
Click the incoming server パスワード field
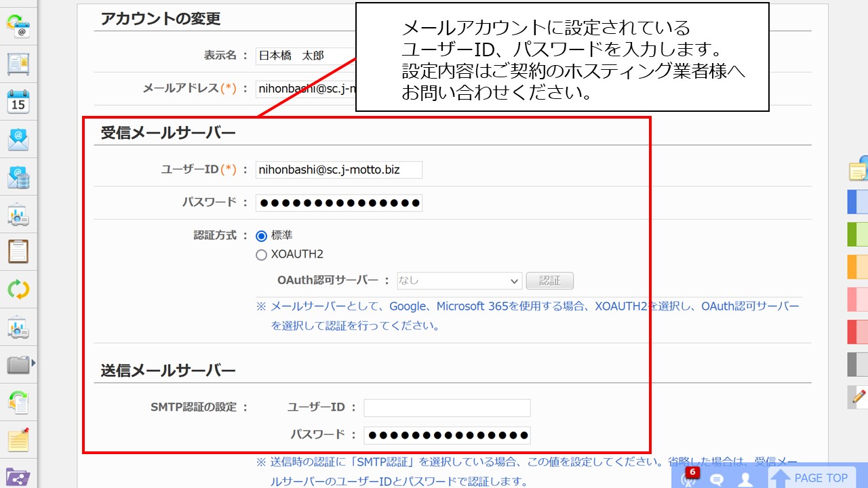click(339, 203)
